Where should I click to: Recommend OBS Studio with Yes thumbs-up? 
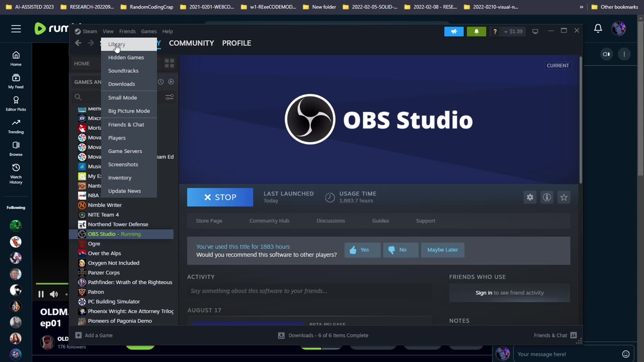(362, 250)
